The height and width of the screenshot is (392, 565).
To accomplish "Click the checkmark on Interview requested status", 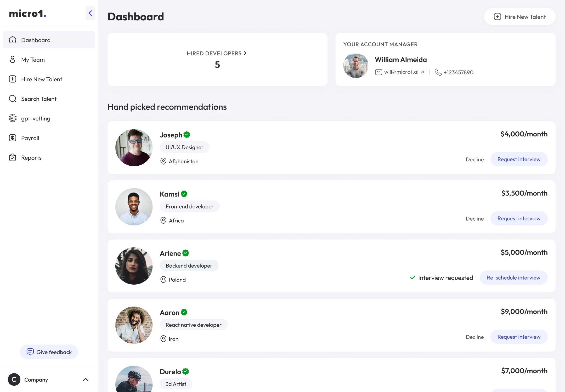I will click(x=413, y=278).
